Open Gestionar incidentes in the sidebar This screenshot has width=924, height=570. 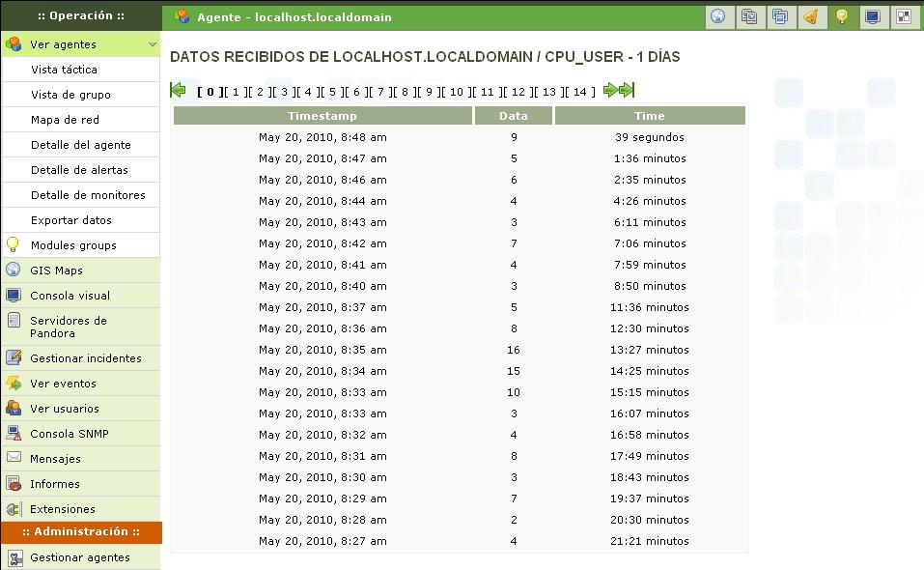tap(85, 358)
